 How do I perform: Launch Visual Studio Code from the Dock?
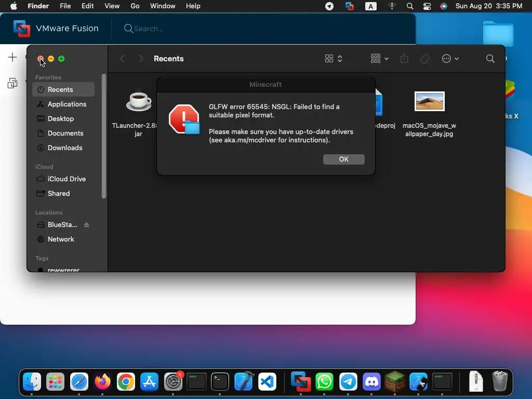point(267,381)
